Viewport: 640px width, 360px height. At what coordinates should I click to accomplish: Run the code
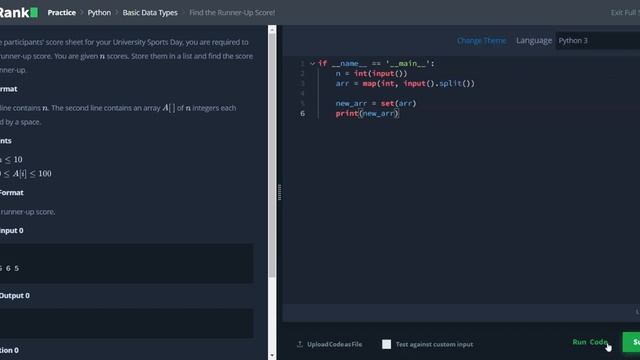click(x=590, y=342)
